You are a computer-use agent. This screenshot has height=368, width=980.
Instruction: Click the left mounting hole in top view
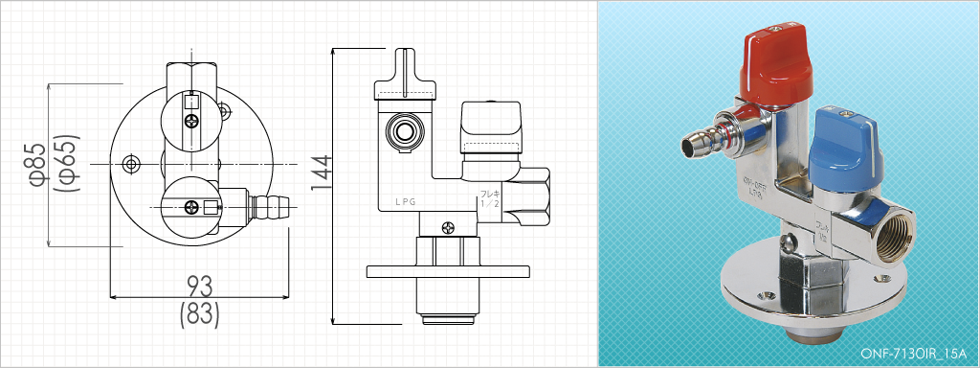click(131, 164)
